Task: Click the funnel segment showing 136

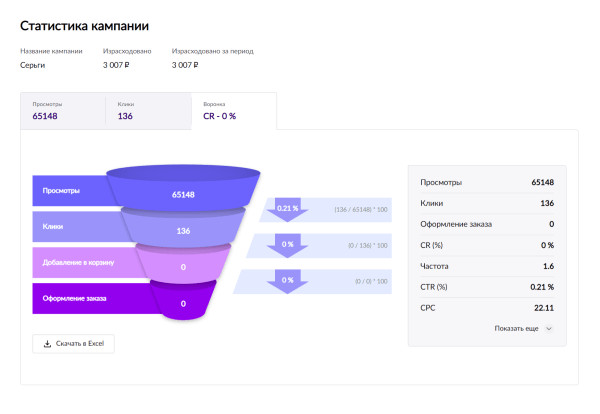Action: click(183, 230)
